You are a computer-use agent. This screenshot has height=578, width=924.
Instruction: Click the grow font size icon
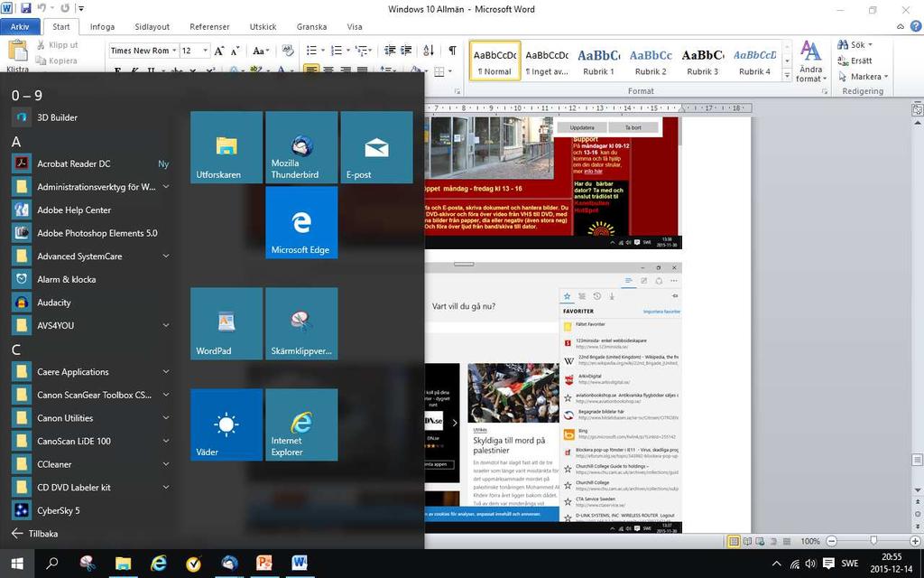(x=219, y=51)
